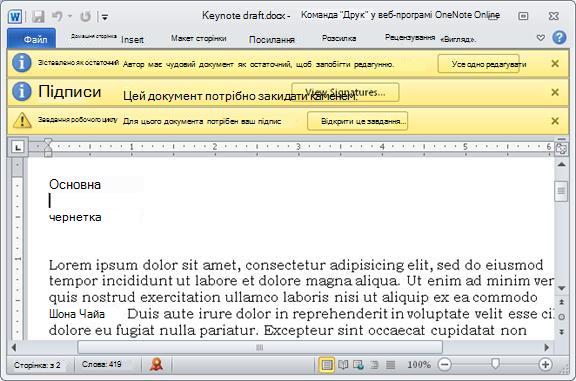Close the marked-as-final message bar
The width and height of the screenshot is (576, 381).
[555, 64]
